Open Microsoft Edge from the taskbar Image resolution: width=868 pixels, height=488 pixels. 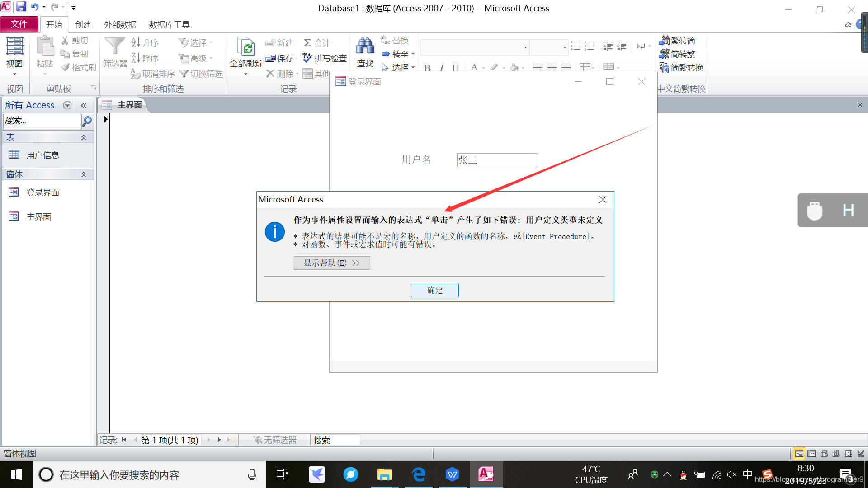[419, 474]
